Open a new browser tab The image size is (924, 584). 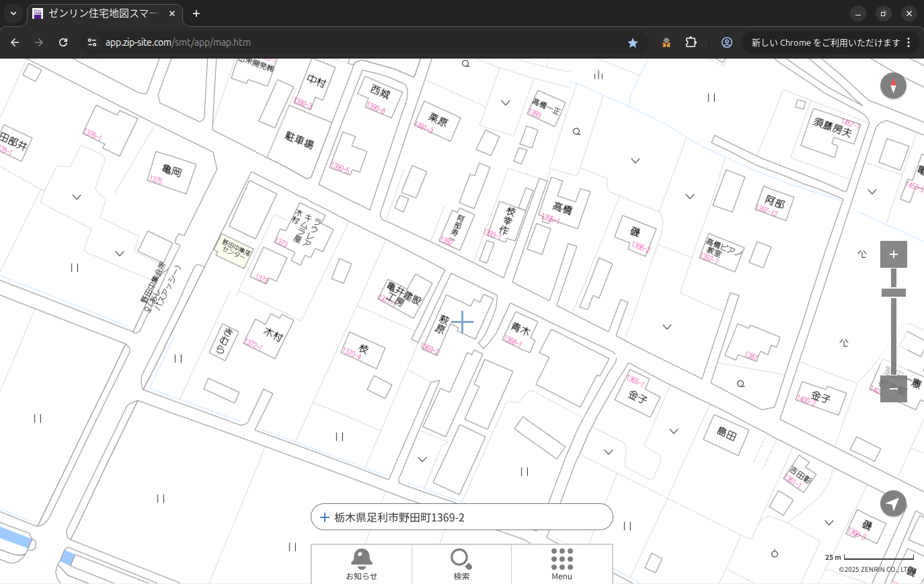coord(196,13)
